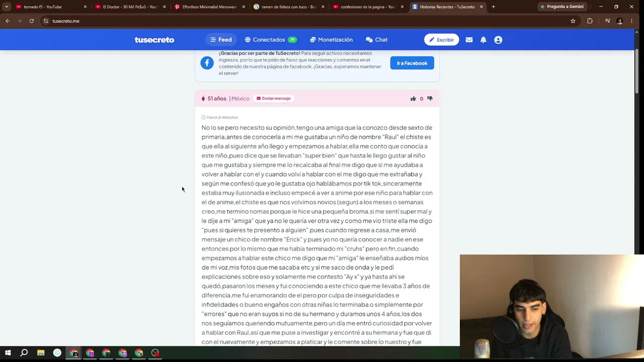Open the Chat section in the navbar
The width and height of the screenshot is (644, 362).
click(376, 40)
